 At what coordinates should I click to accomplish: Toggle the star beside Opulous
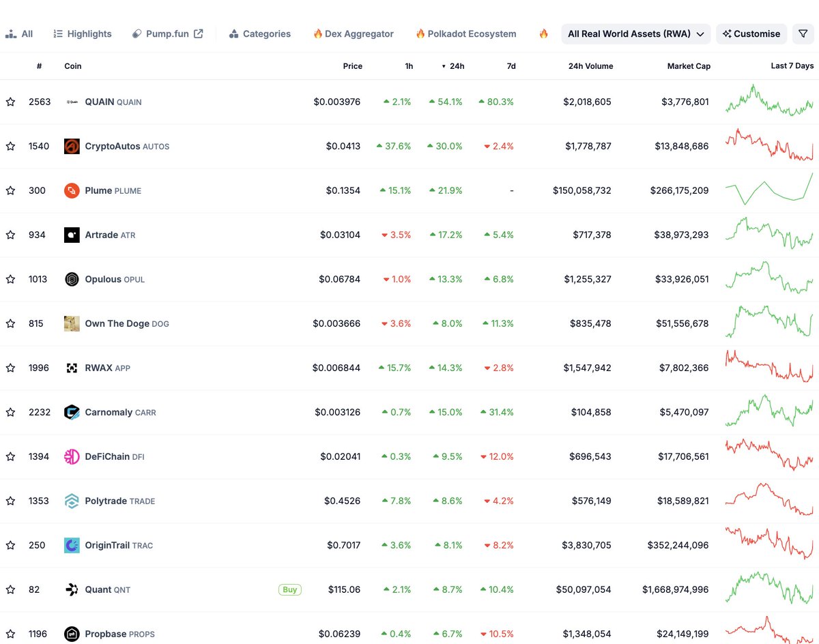pyautogui.click(x=10, y=279)
